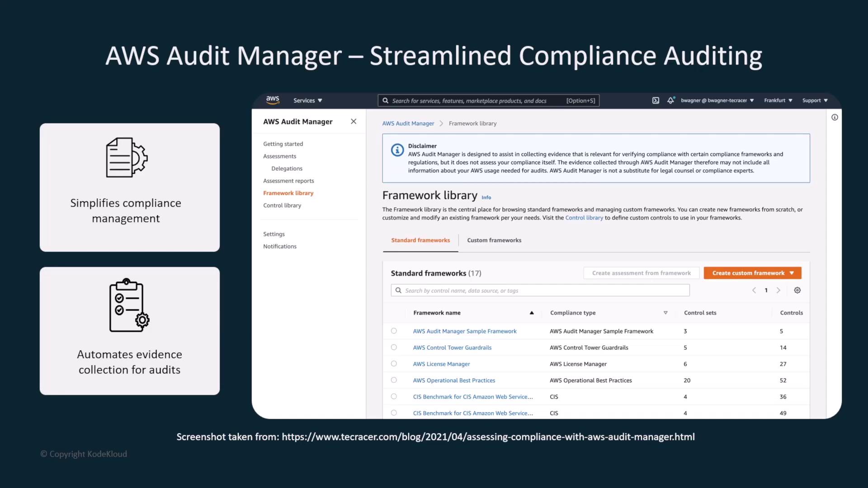Image resolution: width=868 pixels, height=488 pixels.
Task: Open table preferences gear icon
Action: (x=797, y=291)
